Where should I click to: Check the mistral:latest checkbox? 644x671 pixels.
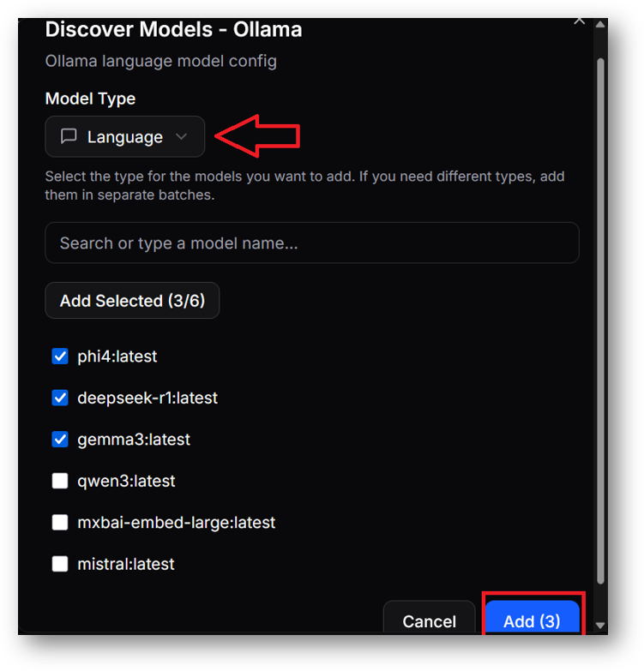tap(60, 564)
